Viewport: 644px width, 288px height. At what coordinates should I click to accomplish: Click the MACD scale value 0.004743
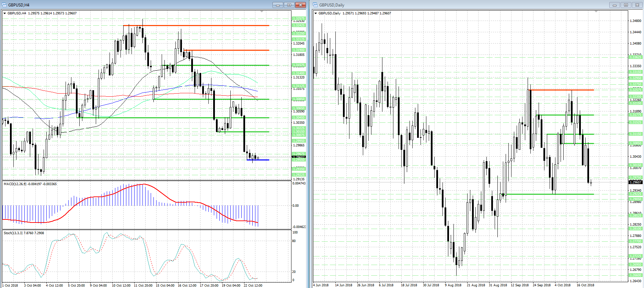pyautogui.click(x=299, y=183)
